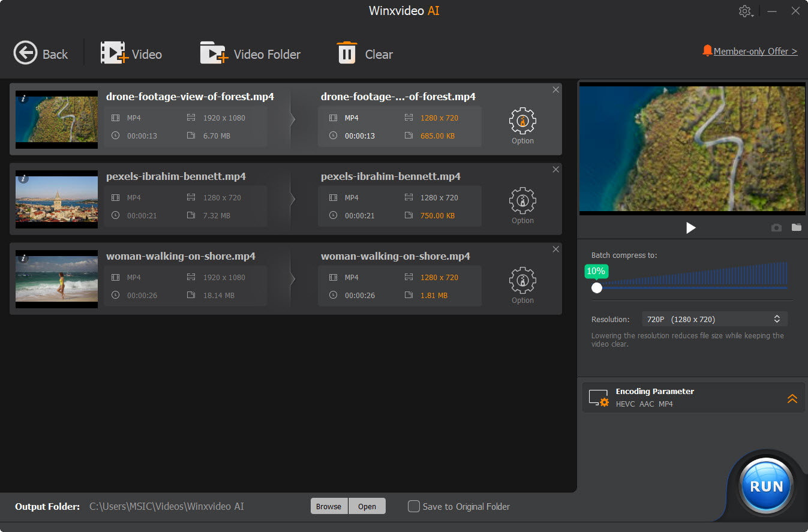Enable Save to Original Folder checkbox

click(x=414, y=506)
